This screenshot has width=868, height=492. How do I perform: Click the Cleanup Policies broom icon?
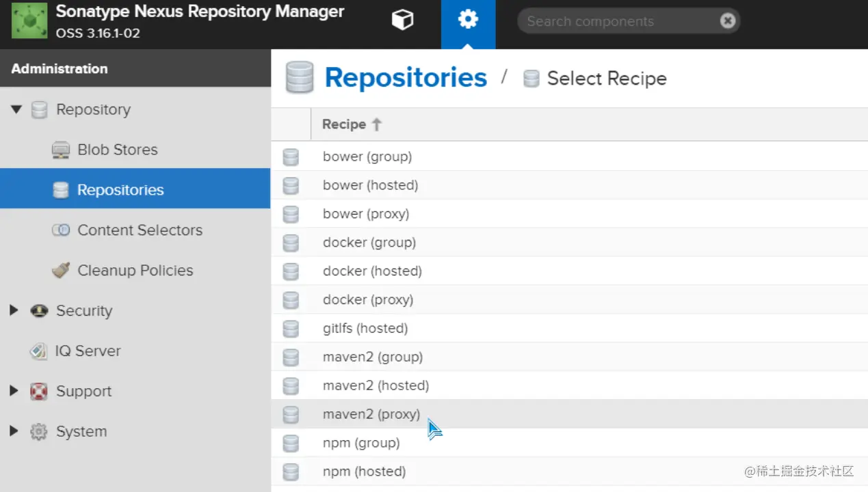[61, 271]
